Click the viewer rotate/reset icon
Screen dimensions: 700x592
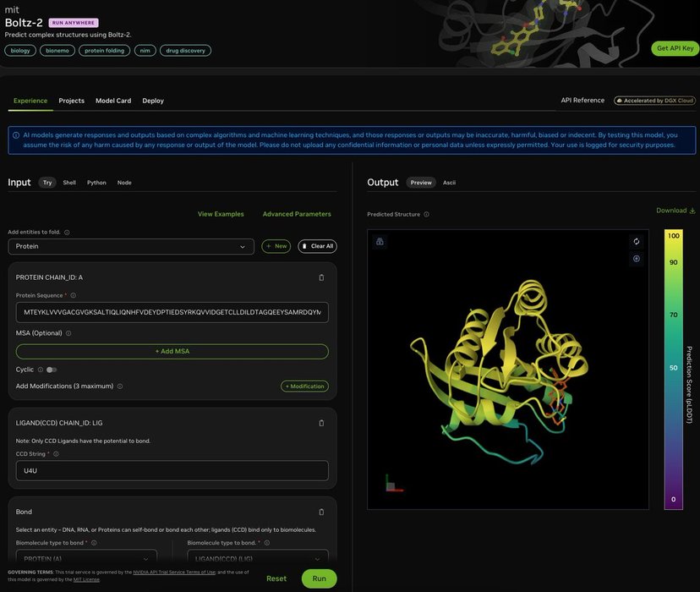point(636,242)
